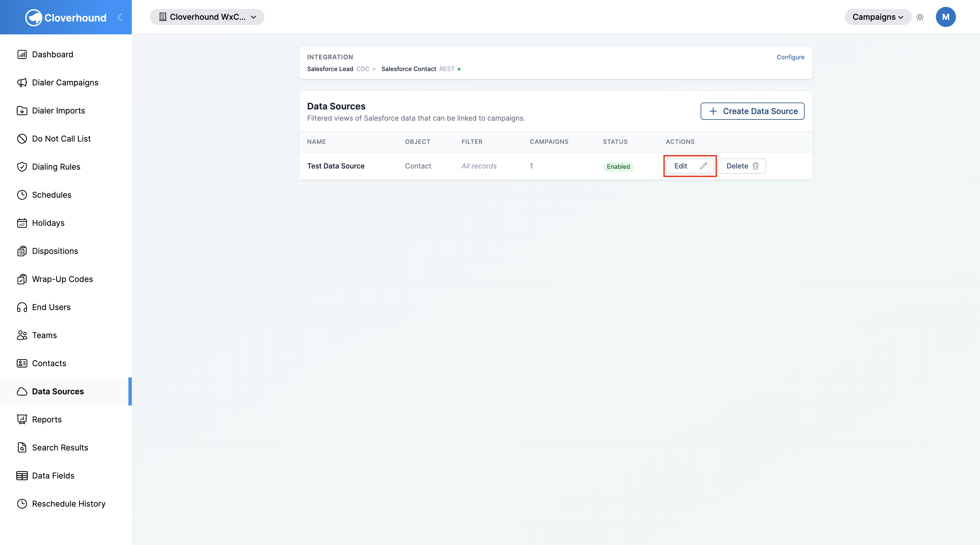The width and height of the screenshot is (980, 545).
Task: Click the Data Sources cloud icon
Action: pyautogui.click(x=22, y=391)
